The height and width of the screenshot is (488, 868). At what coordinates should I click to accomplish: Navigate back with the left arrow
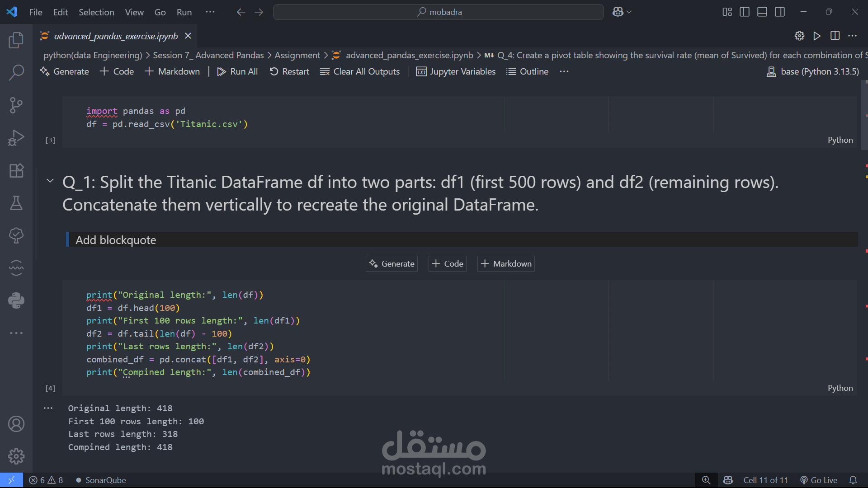pyautogui.click(x=241, y=12)
